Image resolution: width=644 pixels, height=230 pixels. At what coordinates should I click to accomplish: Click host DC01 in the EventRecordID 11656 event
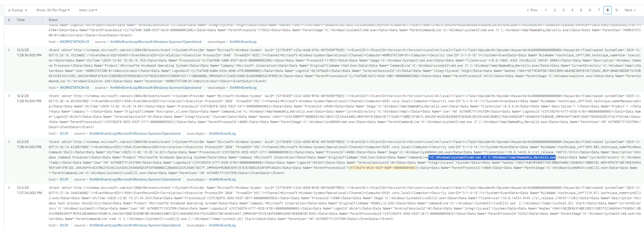pos(64,133)
